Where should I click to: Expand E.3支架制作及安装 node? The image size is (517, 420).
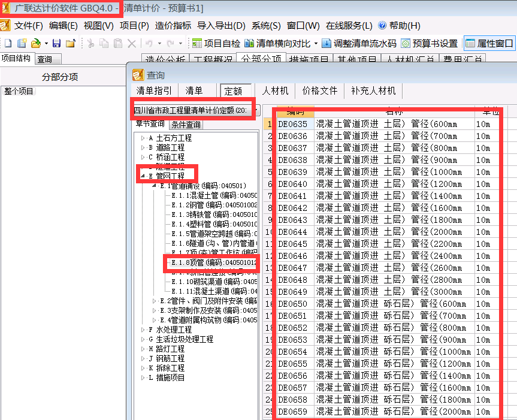pos(154,310)
